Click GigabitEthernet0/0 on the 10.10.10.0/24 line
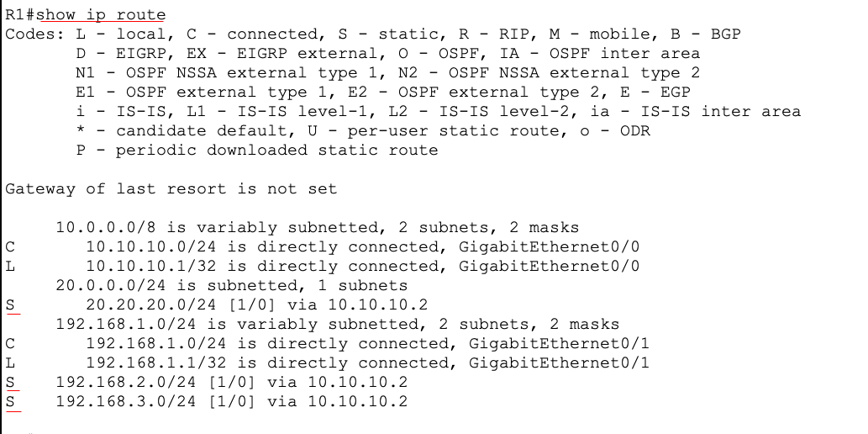Image resolution: width=868 pixels, height=434 pixels. pyautogui.click(x=550, y=246)
